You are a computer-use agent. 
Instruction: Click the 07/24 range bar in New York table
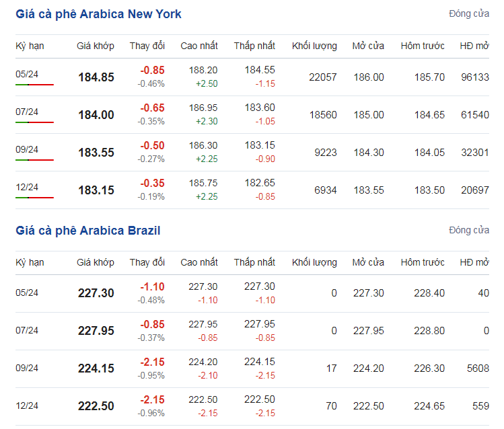34,122
